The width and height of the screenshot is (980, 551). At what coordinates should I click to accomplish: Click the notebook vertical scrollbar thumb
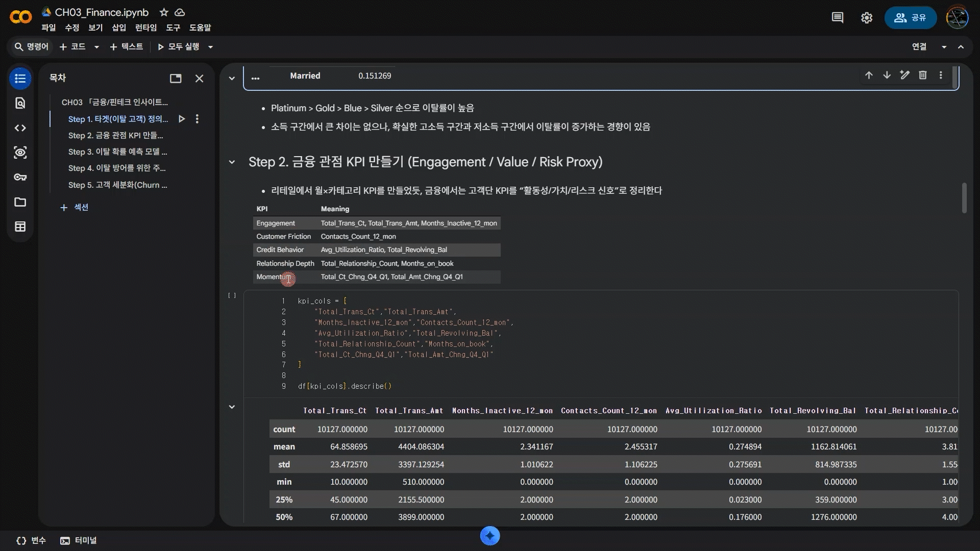(964, 198)
